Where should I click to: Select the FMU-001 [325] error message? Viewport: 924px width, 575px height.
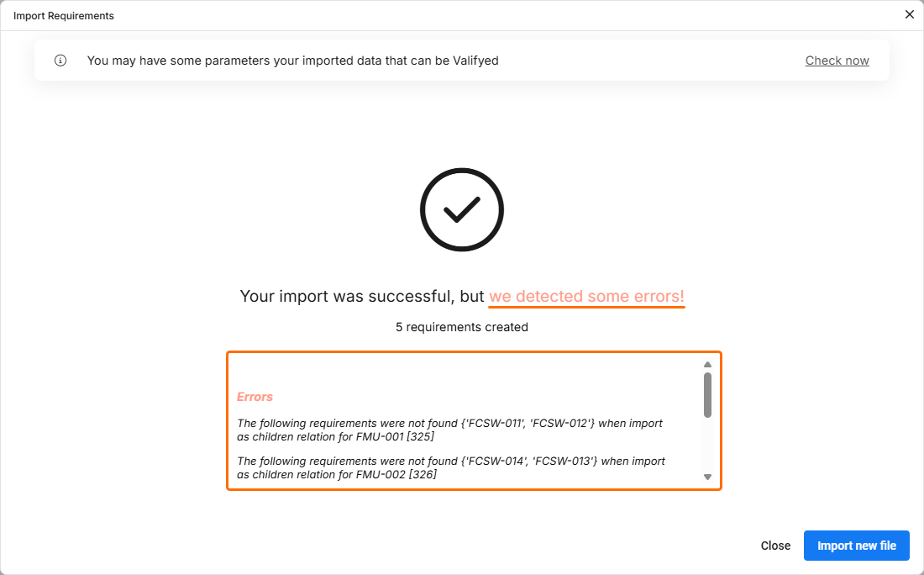449,430
